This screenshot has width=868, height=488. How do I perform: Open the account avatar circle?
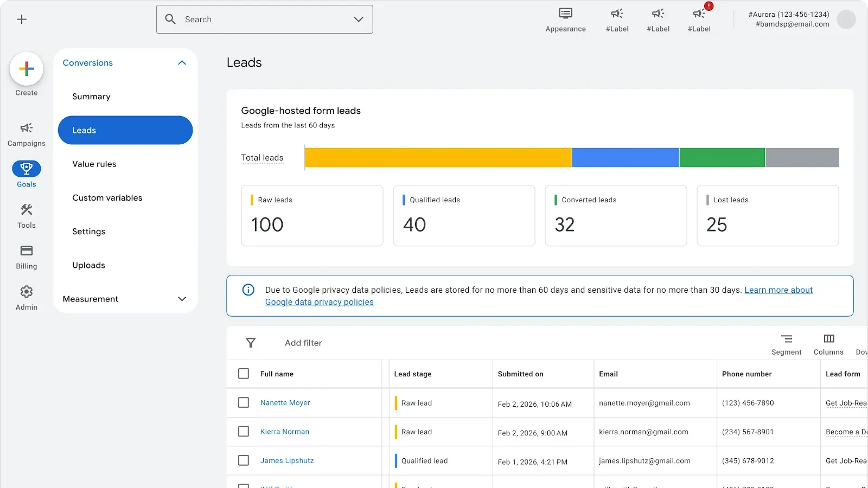[846, 20]
